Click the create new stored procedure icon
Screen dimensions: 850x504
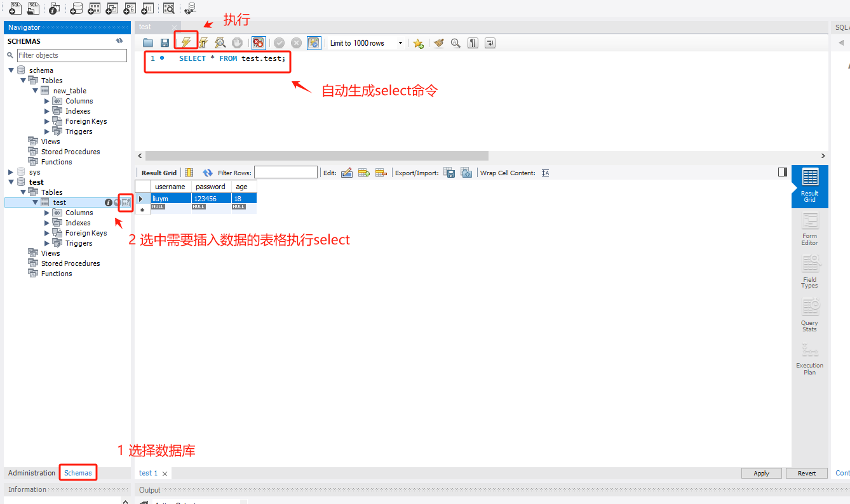130,8
